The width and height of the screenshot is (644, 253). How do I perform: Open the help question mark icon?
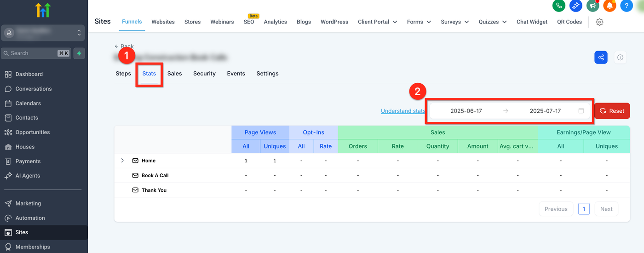pos(627,6)
